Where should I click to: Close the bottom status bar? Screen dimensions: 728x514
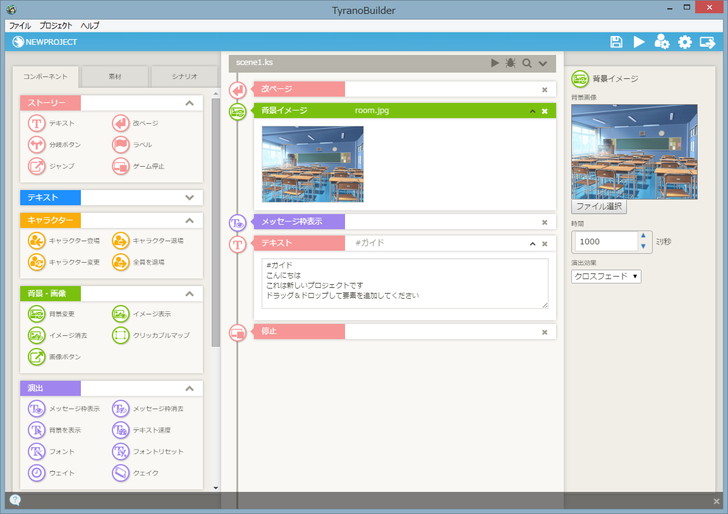click(716, 501)
